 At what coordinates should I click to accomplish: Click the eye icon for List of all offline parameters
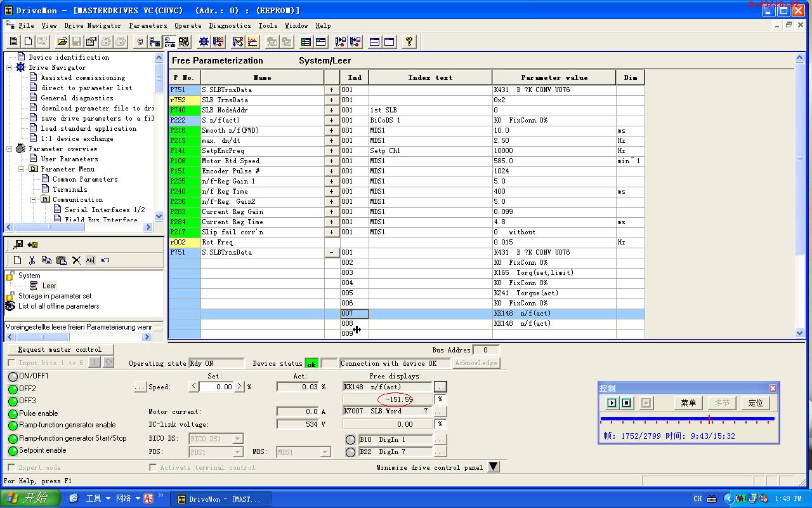click(10, 306)
